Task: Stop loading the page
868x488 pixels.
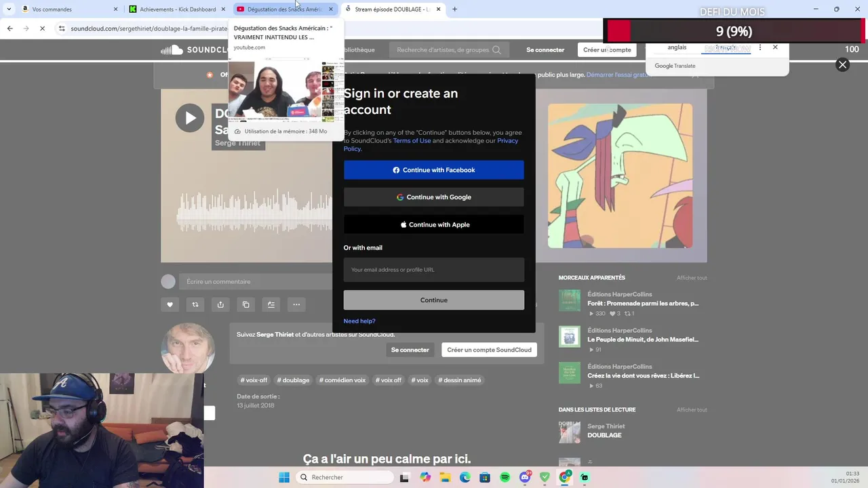Action: 42,28
